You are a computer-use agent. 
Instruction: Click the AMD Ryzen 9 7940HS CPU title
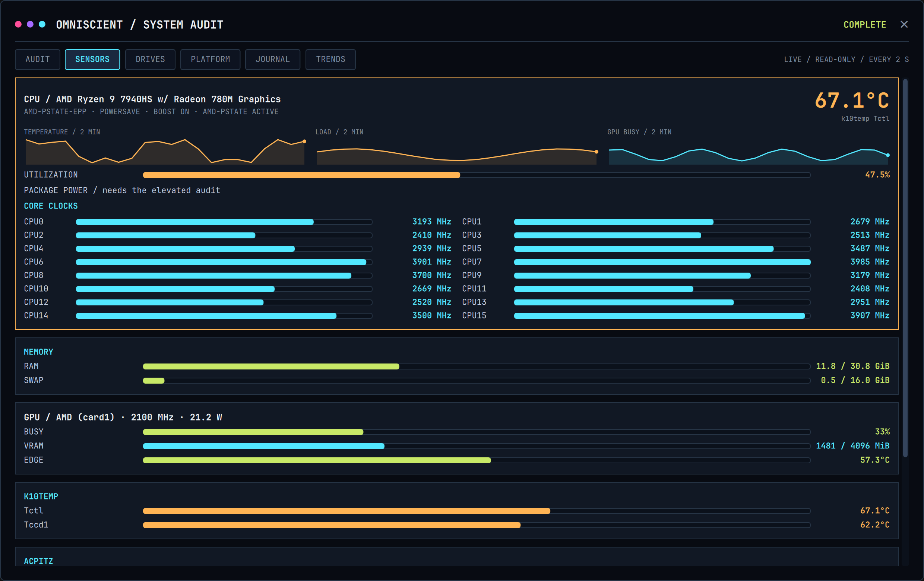(152, 99)
